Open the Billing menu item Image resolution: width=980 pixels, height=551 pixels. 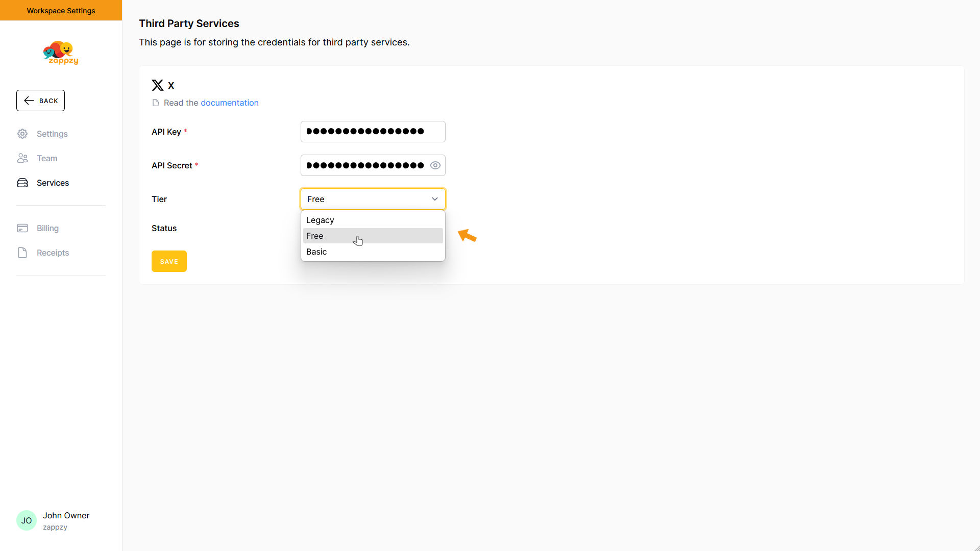point(47,228)
